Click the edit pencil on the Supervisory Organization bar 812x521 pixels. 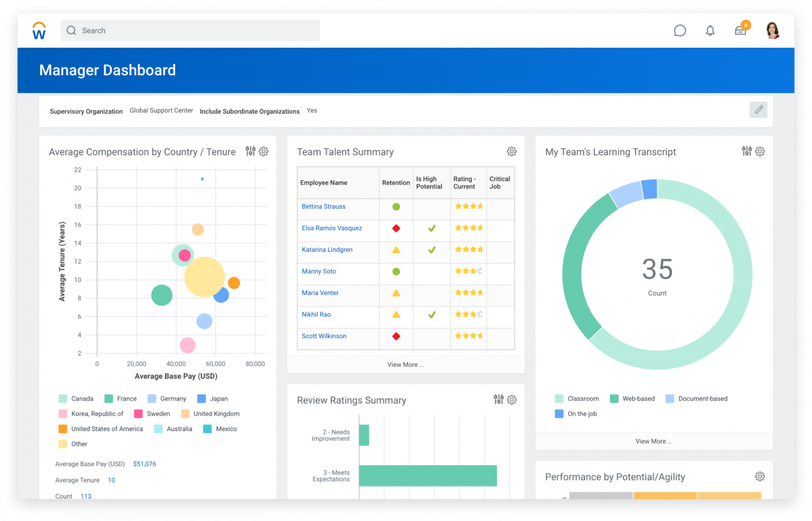pyautogui.click(x=759, y=109)
